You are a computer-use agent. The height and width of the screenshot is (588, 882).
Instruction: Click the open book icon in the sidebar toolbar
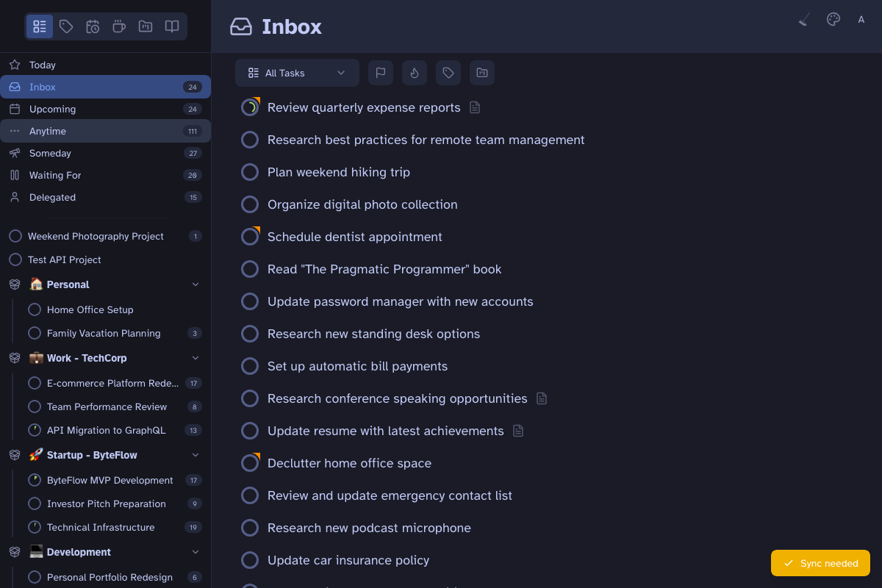coord(172,27)
